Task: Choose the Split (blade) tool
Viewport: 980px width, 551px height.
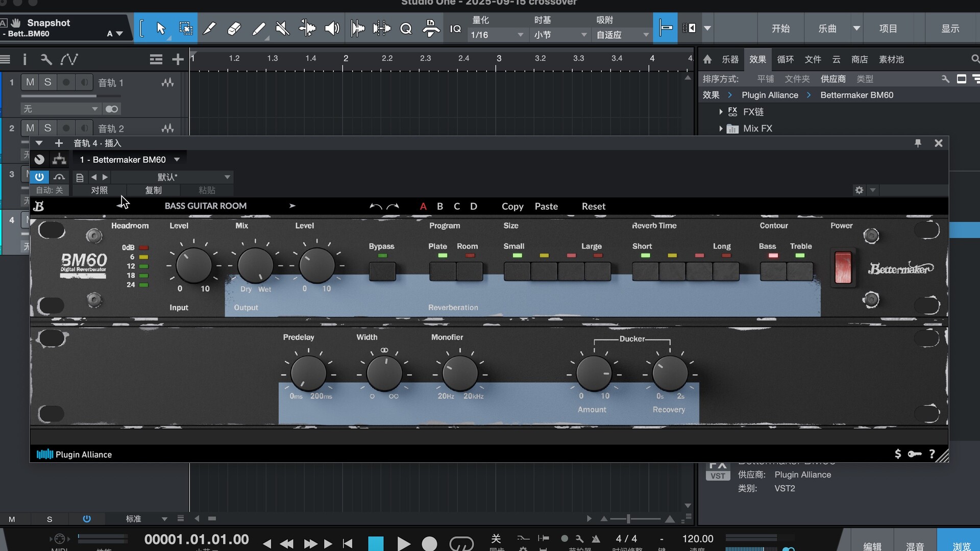Action: coord(210,29)
